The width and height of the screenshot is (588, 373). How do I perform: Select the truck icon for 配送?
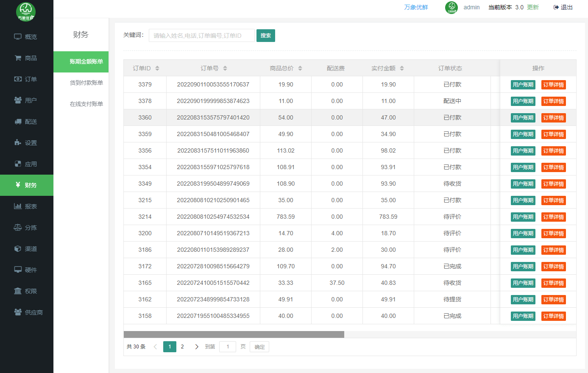[18, 122]
